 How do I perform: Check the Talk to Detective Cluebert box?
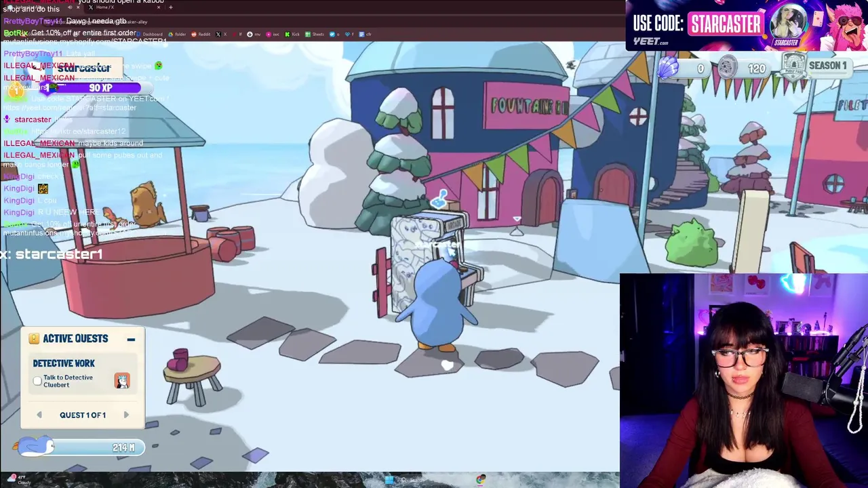38,381
